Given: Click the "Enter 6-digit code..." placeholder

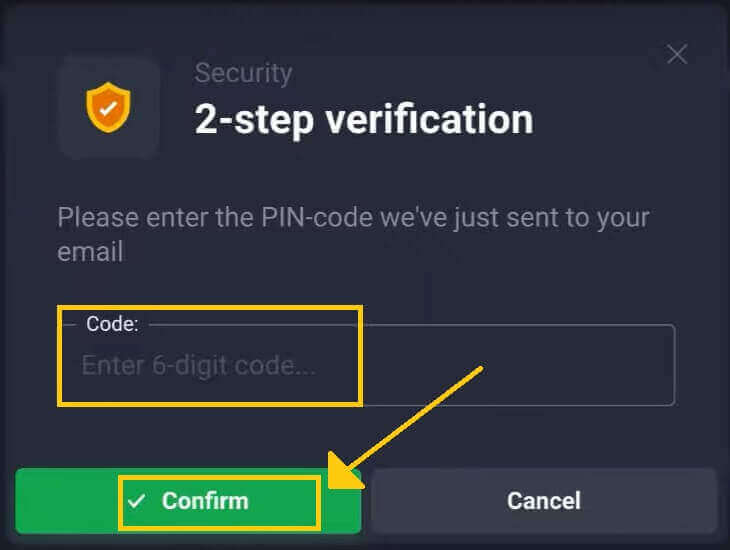Looking at the screenshot, I should click(198, 365).
